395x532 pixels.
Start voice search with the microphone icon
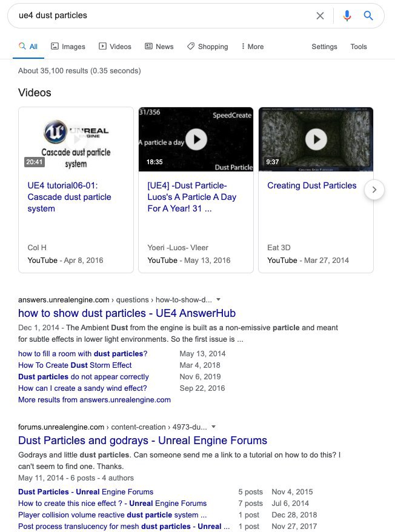pyautogui.click(x=347, y=16)
